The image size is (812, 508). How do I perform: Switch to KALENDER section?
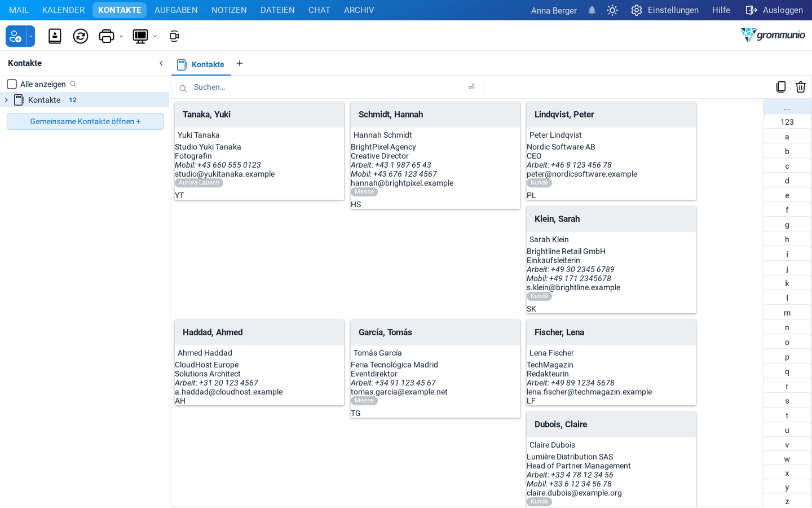[x=64, y=10]
